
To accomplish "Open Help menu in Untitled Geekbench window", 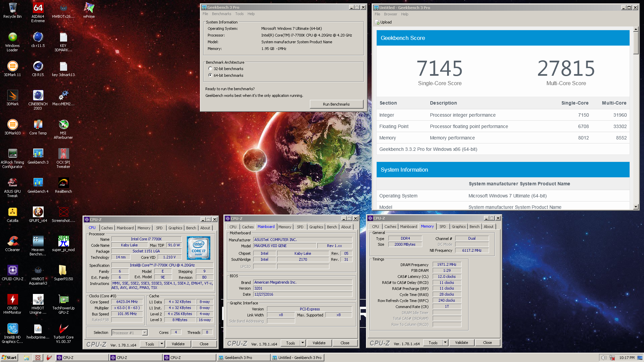I will [405, 14].
